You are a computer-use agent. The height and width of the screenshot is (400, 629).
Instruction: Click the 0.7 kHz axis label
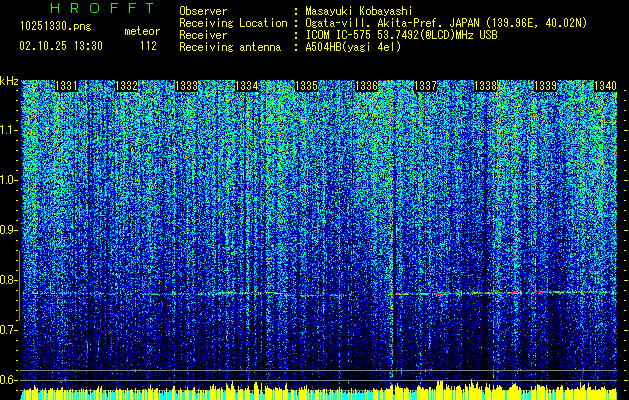(x=8, y=330)
